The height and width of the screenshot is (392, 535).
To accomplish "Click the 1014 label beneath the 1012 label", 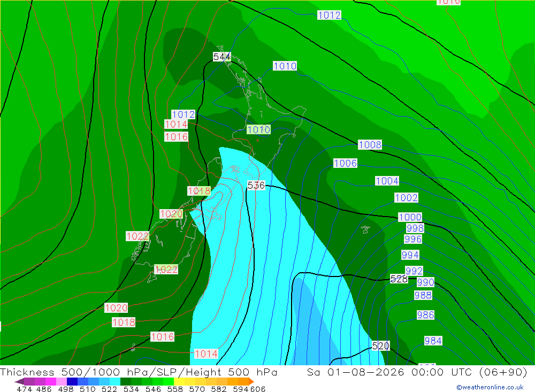I will [176, 124].
